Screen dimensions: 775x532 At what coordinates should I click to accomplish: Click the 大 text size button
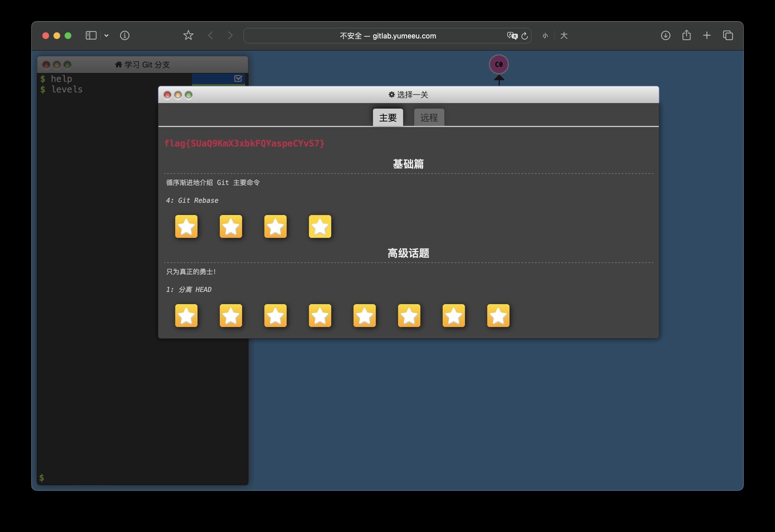(564, 36)
